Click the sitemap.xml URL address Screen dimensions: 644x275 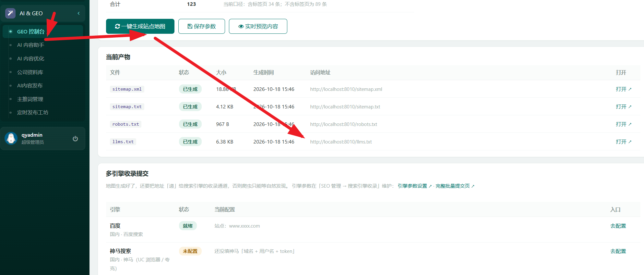point(346,89)
